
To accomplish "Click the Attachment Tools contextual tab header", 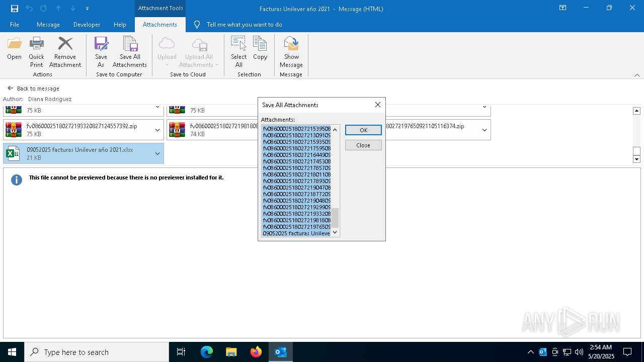I will pyautogui.click(x=160, y=8).
